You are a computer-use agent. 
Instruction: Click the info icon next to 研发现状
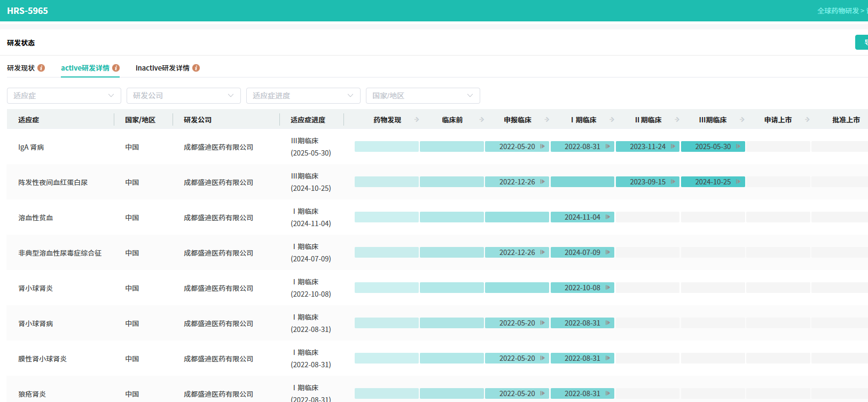coord(41,68)
